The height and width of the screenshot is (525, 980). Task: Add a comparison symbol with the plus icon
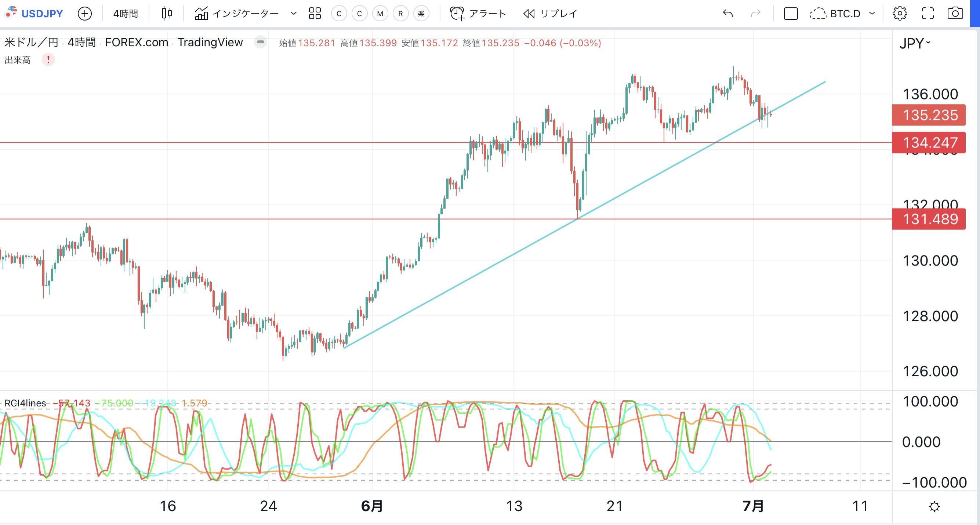84,14
